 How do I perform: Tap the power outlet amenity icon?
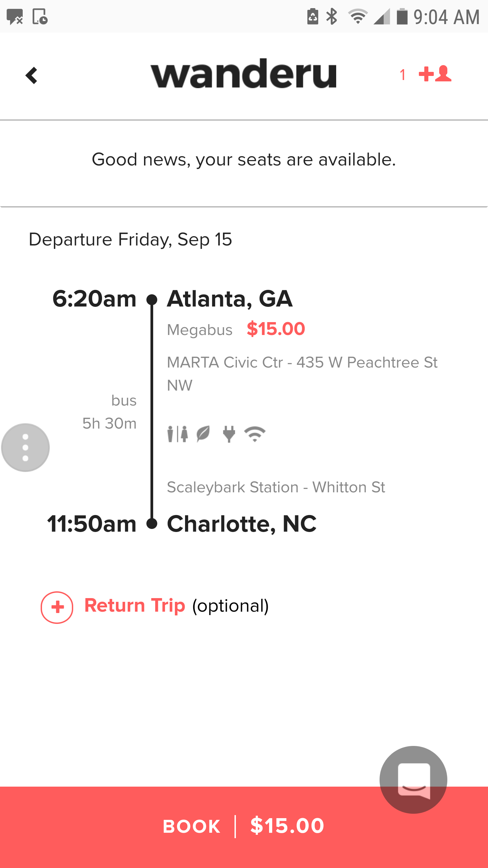229,434
